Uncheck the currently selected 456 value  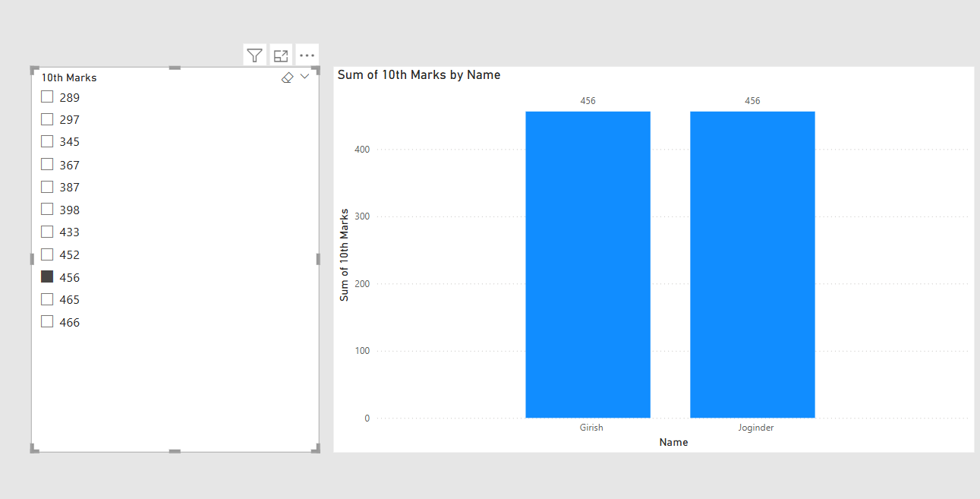(46, 276)
